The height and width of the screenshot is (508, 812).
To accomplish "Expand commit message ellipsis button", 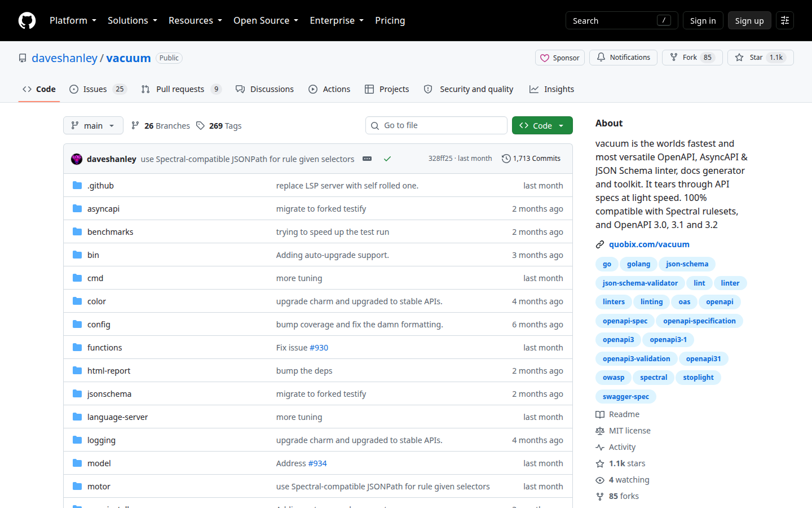I will pos(367,159).
